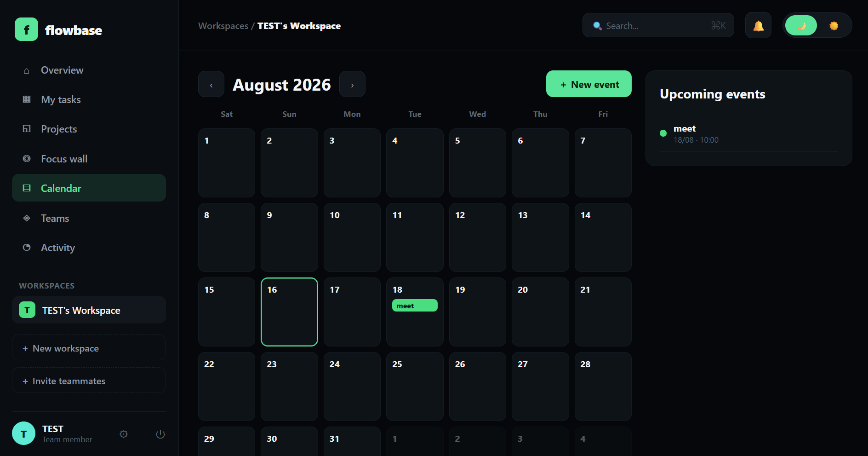Select day 6 in calendar

click(540, 163)
